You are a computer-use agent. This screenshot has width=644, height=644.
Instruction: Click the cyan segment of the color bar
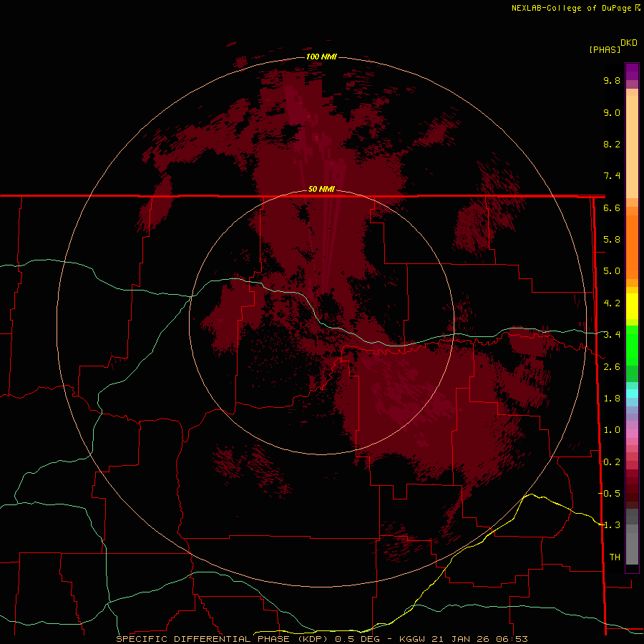632,394
